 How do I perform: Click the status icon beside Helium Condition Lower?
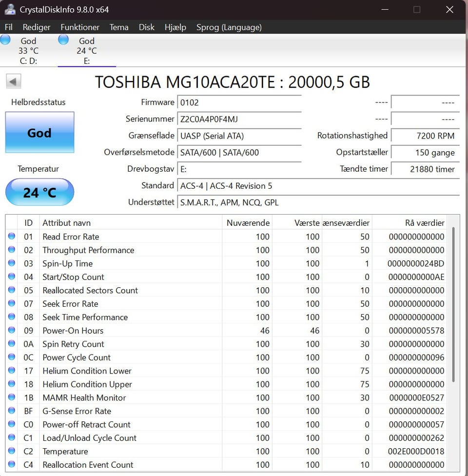tap(11, 371)
